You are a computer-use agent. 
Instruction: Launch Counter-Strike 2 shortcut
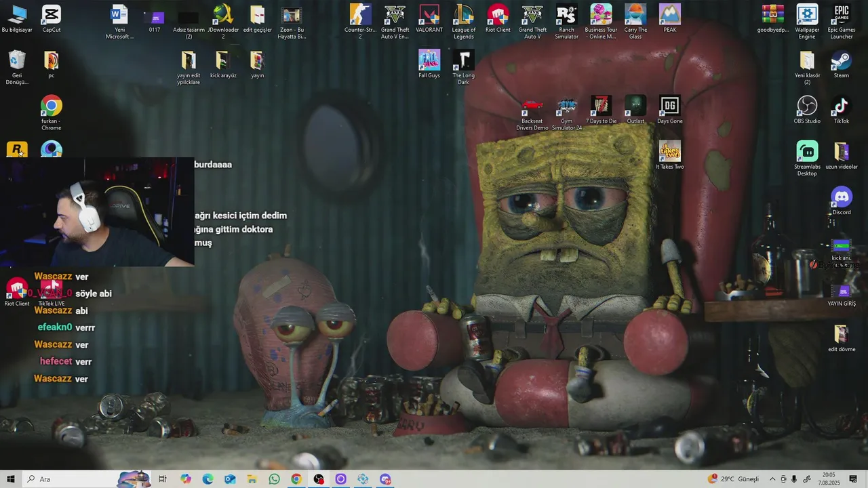click(x=360, y=22)
